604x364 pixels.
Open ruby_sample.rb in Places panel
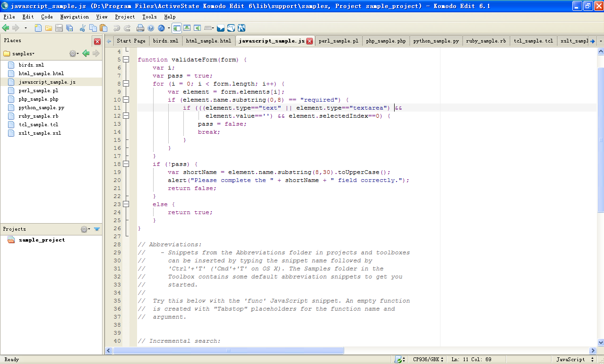pyautogui.click(x=38, y=116)
